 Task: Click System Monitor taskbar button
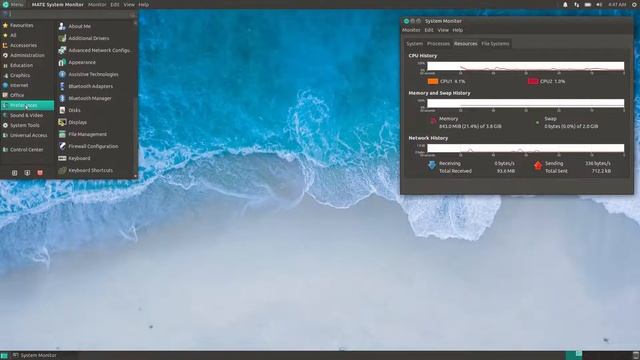(x=44, y=356)
